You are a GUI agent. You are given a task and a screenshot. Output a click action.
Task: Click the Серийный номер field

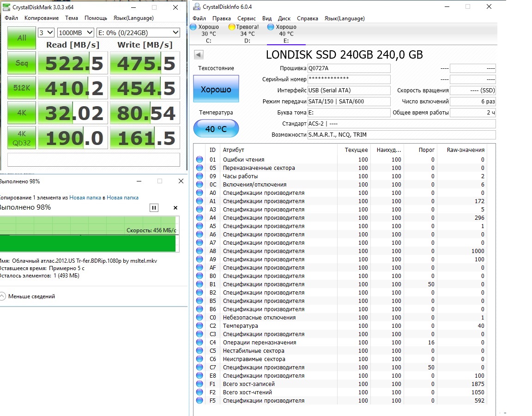349,79
